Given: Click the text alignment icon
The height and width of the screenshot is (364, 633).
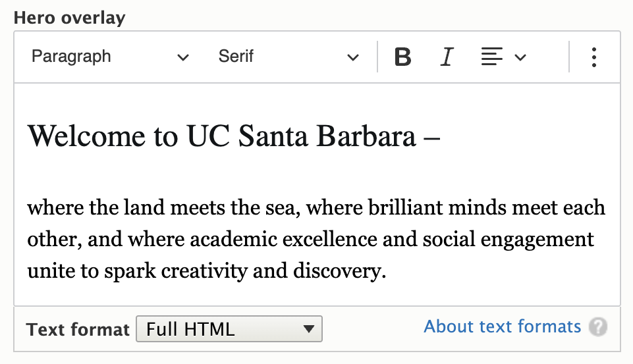Looking at the screenshot, I should click(491, 57).
